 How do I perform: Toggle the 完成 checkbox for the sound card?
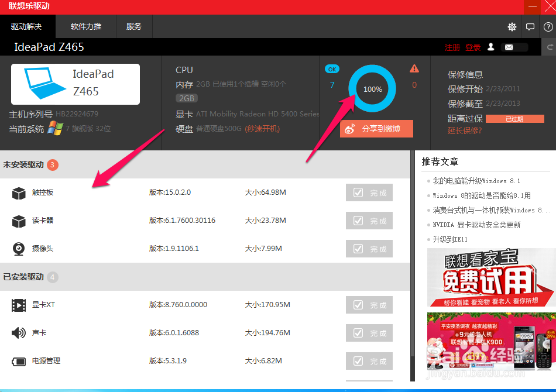pos(359,332)
